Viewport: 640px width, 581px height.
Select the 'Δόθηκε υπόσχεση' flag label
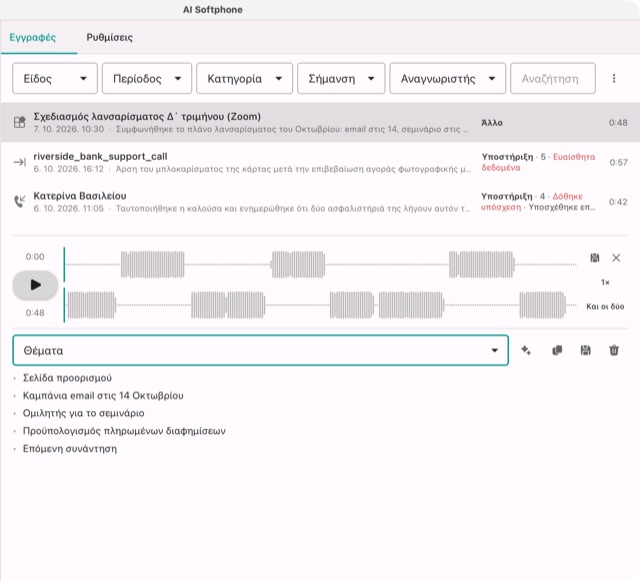[x=531, y=202]
